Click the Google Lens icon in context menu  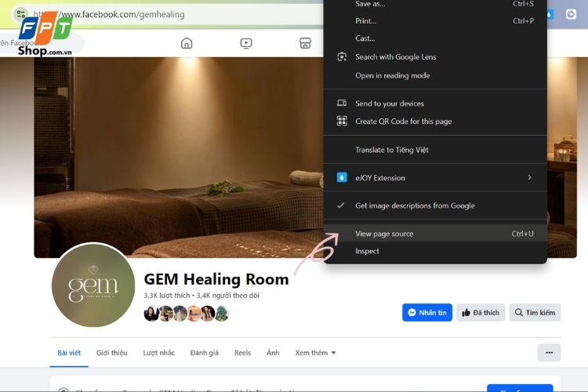pos(342,56)
